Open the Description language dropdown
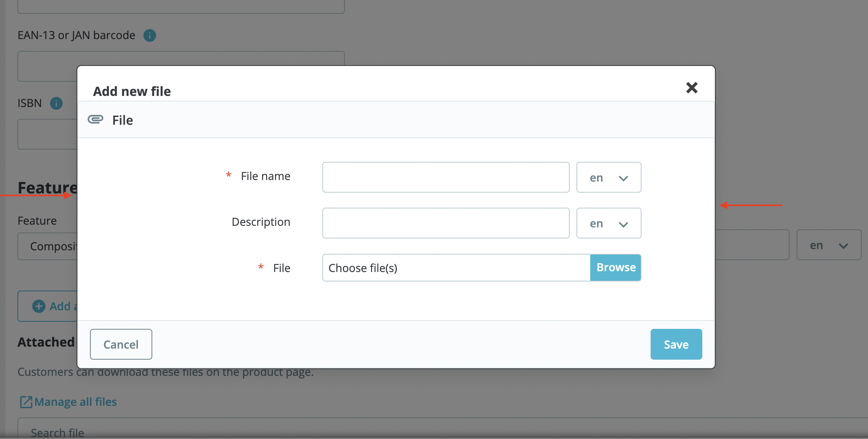This screenshot has height=439, width=868. pos(608,223)
